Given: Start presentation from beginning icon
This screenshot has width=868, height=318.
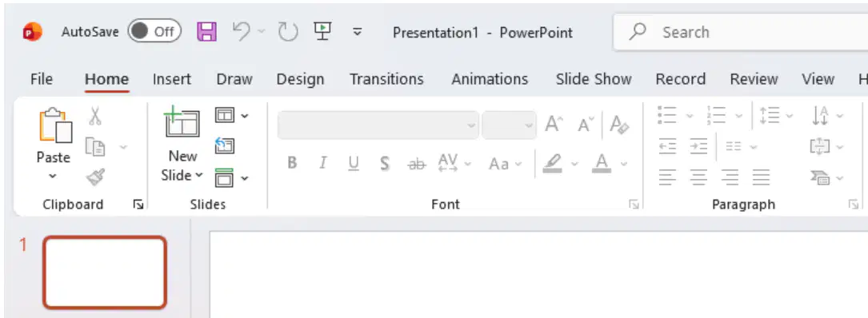Looking at the screenshot, I should 322,31.
